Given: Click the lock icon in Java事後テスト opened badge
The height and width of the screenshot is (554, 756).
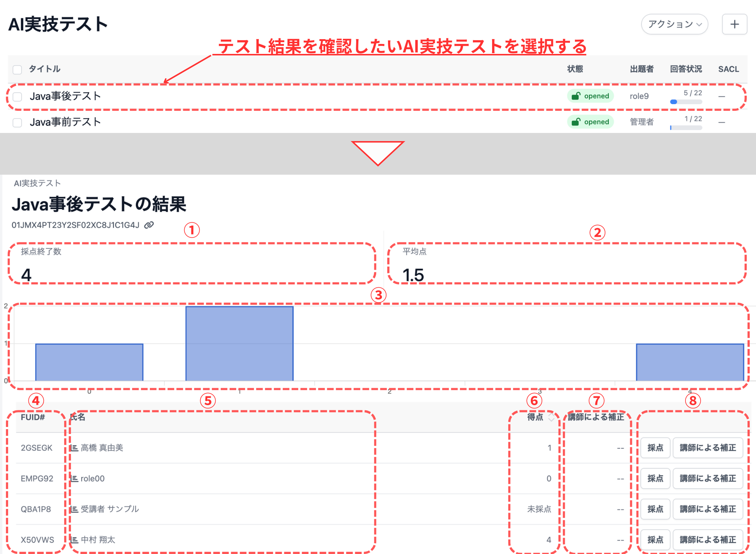Looking at the screenshot, I should click(576, 96).
